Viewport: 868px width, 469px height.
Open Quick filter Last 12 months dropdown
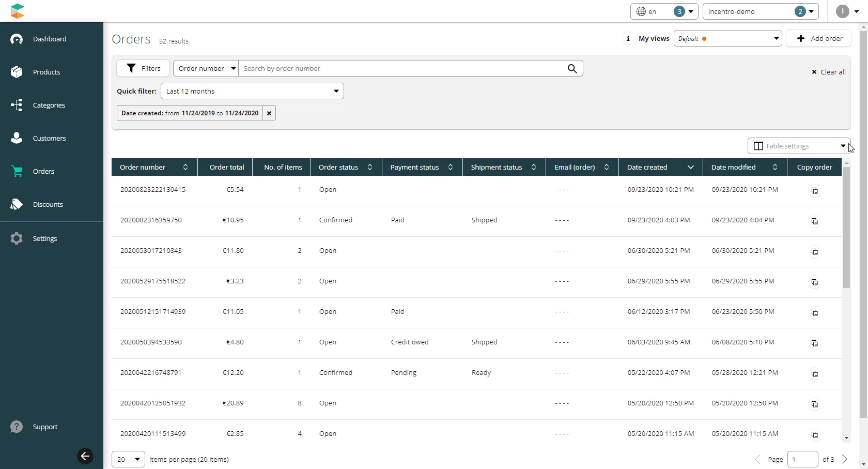[x=252, y=91]
